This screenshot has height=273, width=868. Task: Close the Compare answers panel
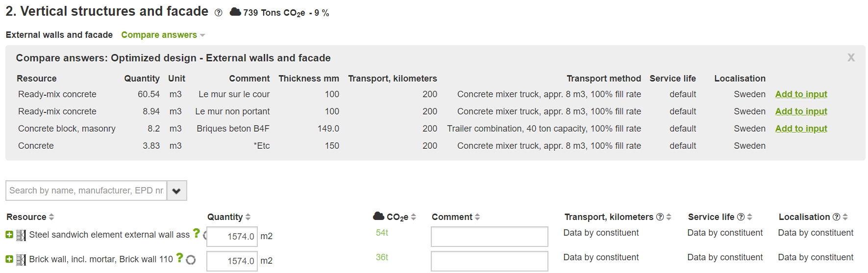(851, 57)
